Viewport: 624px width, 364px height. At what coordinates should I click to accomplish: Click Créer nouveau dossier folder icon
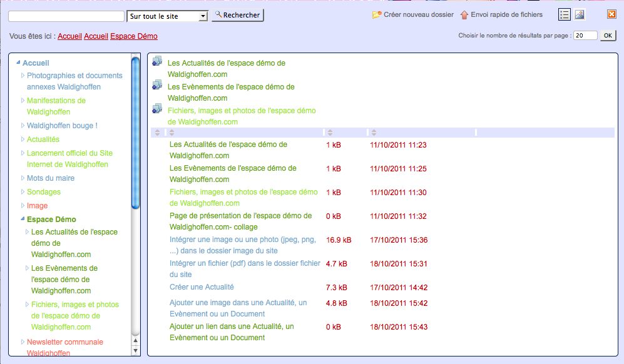[x=377, y=15]
